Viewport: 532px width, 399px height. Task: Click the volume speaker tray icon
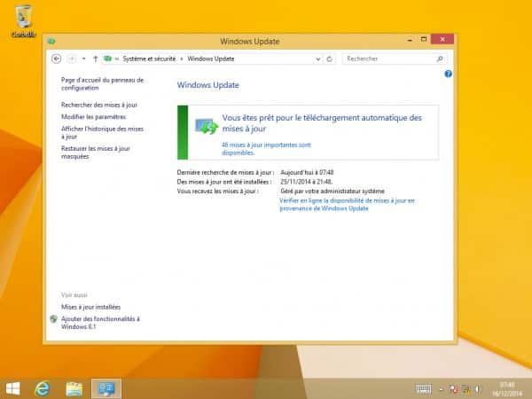tap(477, 388)
